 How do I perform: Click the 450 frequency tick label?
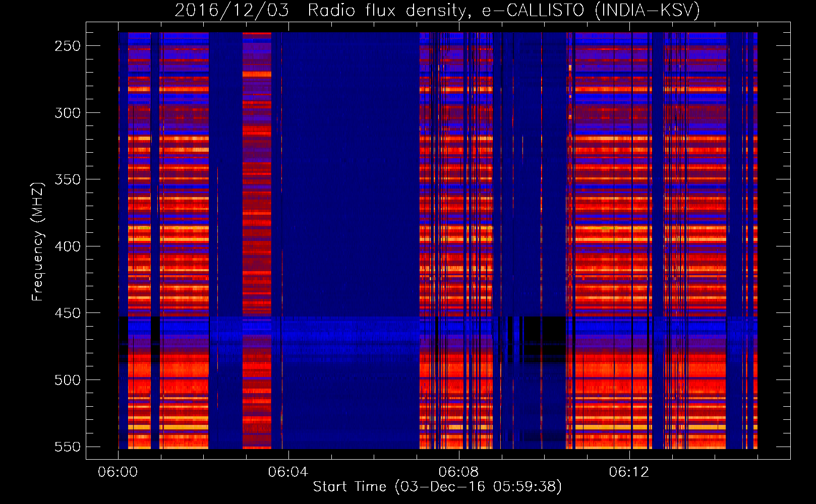[68, 313]
